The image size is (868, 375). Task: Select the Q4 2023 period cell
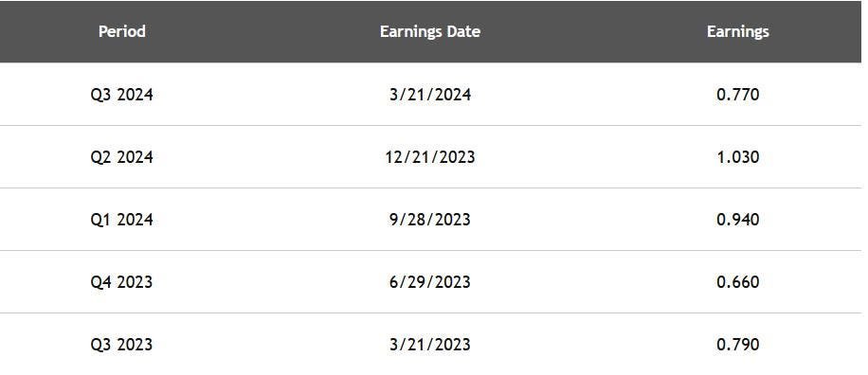tap(122, 282)
